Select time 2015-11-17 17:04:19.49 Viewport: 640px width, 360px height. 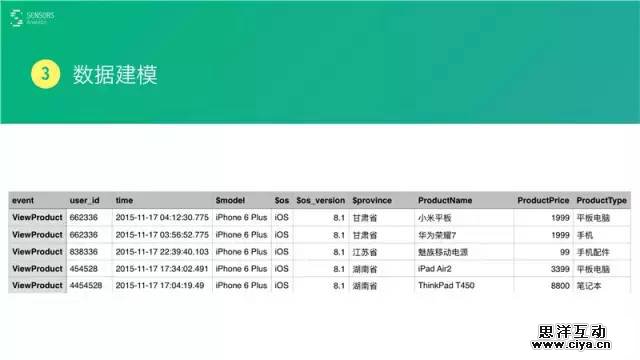[x=160, y=285]
